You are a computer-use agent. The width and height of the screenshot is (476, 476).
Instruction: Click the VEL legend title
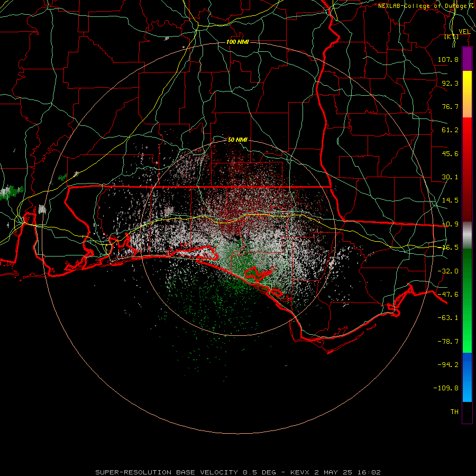point(464,31)
